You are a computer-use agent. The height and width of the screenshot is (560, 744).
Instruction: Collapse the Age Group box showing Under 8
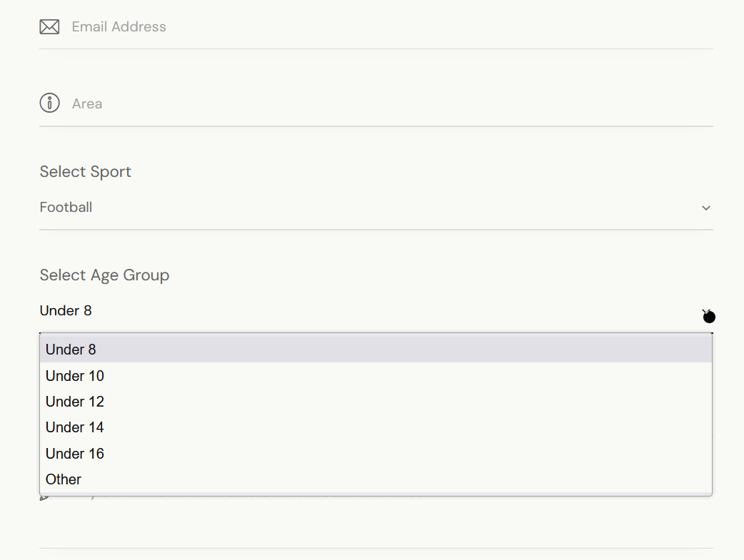357,311
